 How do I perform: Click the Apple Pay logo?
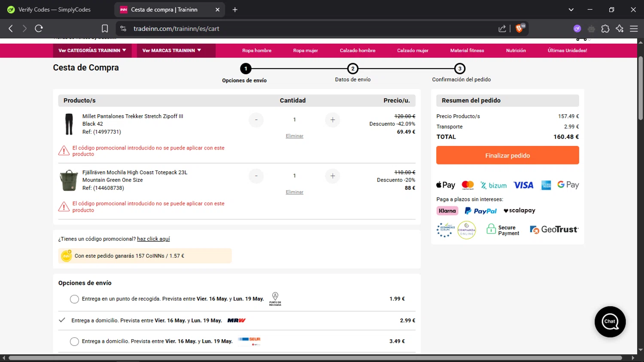(x=446, y=185)
